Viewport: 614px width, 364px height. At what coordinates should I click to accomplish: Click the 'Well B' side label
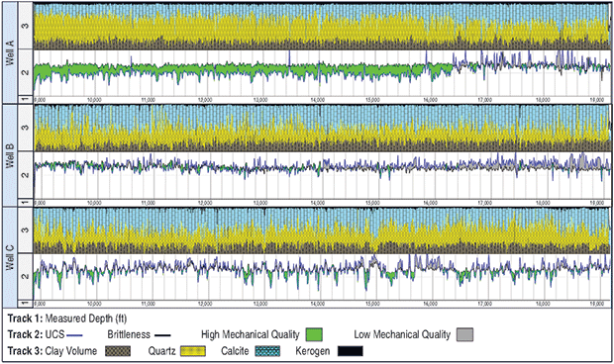[10, 155]
